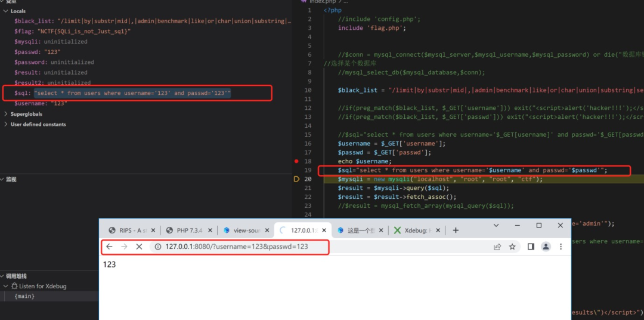Select the {main} stack frame
This screenshot has width=644, height=320.
tap(24, 296)
